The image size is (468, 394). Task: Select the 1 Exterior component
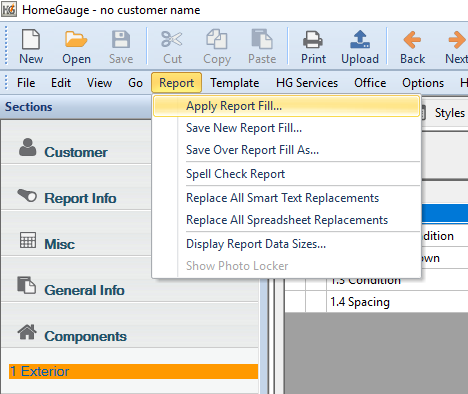[133, 371]
